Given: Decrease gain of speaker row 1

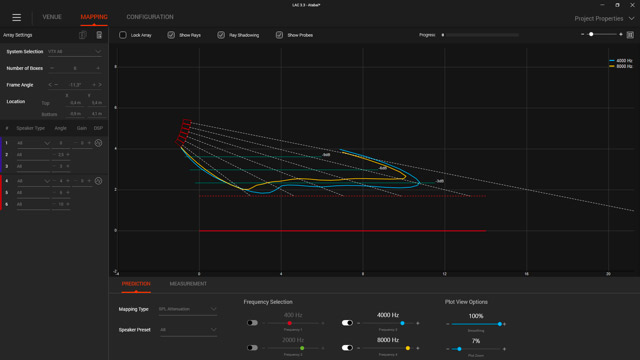Looking at the screenshot, I should 76,143.
